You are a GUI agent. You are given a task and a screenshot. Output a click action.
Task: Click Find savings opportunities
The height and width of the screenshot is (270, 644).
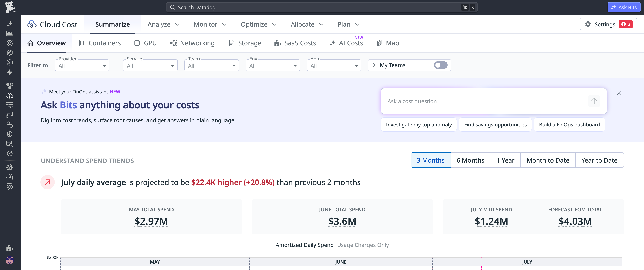[x=495, y=125]
